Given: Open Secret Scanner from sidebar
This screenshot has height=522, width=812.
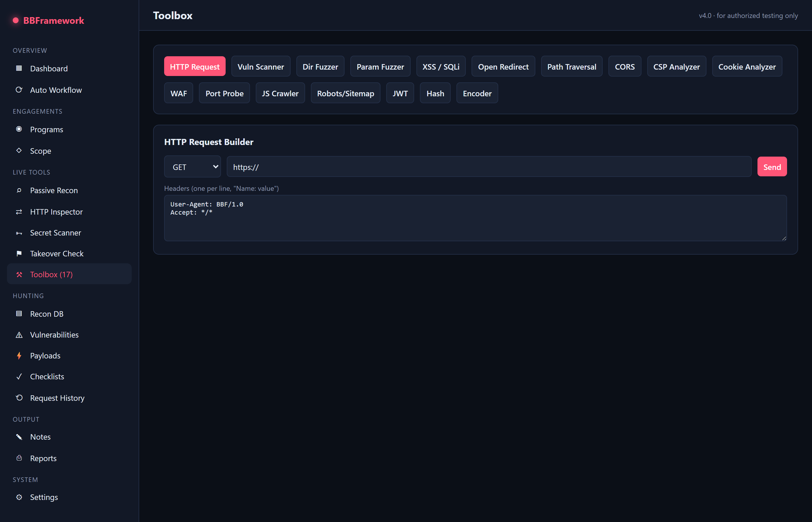Looking at the screenshot, I should [69, 233].
